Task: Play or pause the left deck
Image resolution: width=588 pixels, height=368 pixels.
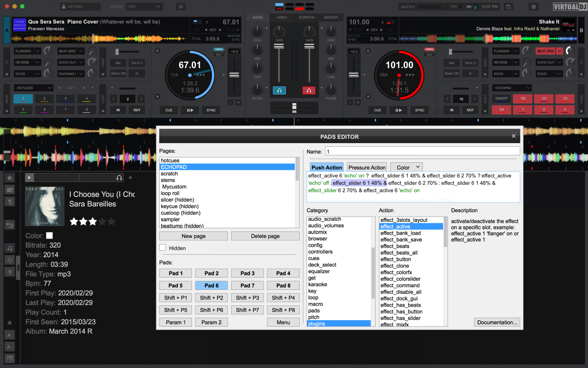Action: tap(190, 110)
